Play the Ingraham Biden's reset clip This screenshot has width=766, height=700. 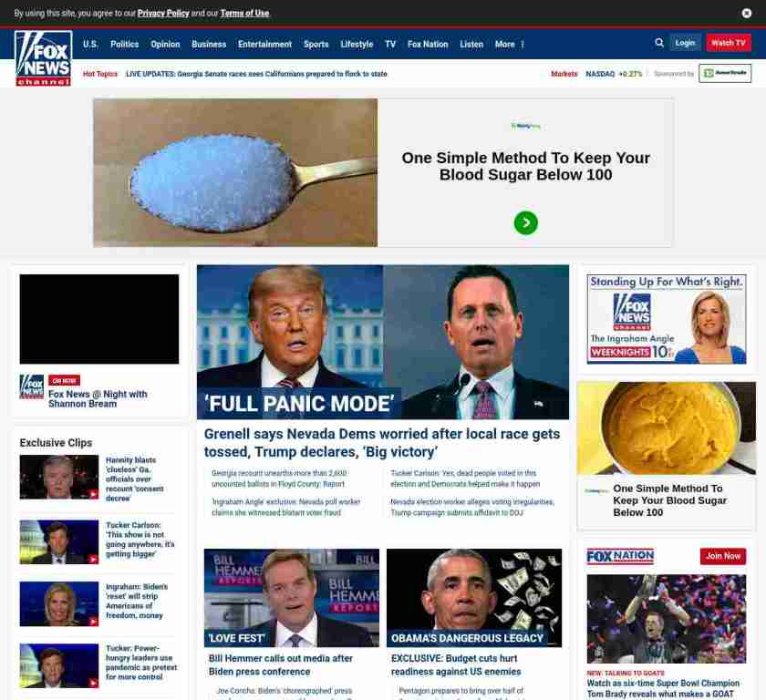coord(59,603)
